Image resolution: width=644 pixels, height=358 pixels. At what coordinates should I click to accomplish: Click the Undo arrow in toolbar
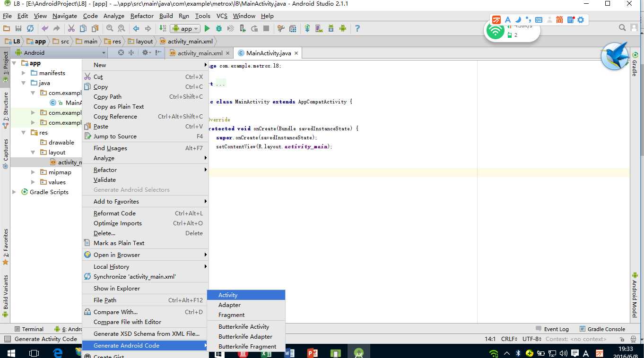(45, 28)
